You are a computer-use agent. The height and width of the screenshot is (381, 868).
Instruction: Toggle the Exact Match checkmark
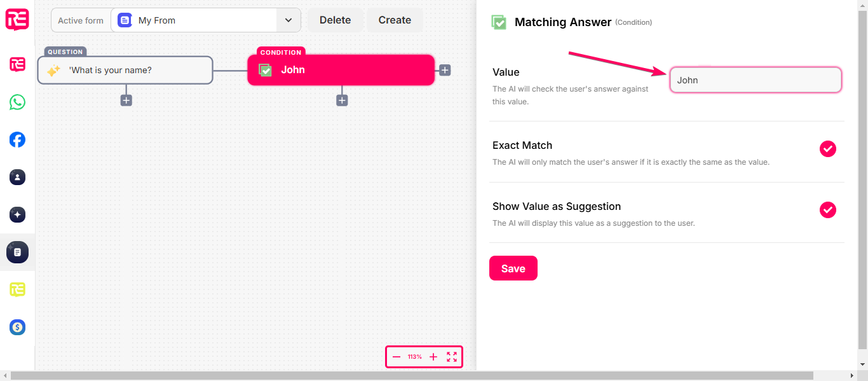coord(827,149)
